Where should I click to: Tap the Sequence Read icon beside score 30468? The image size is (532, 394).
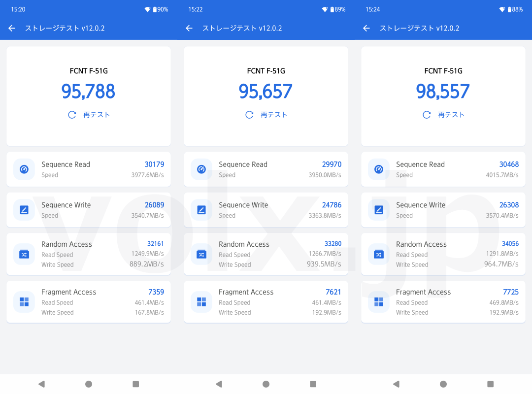[x=379, y=169]
